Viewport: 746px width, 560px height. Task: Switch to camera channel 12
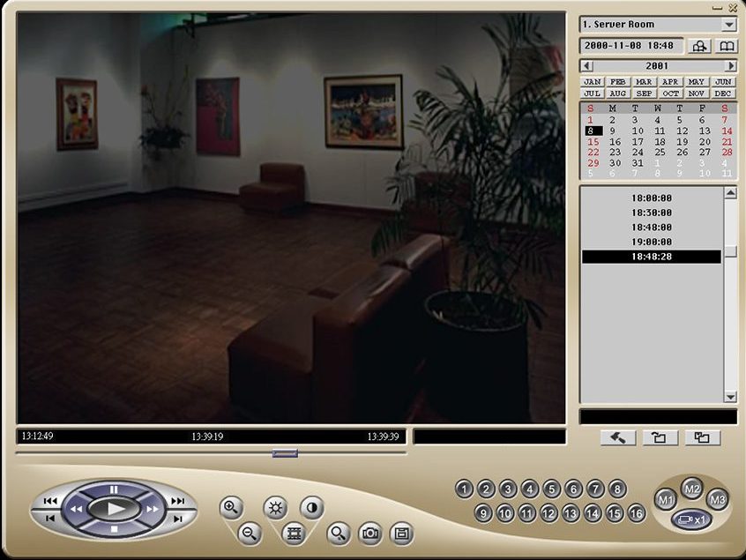point(548,513)
